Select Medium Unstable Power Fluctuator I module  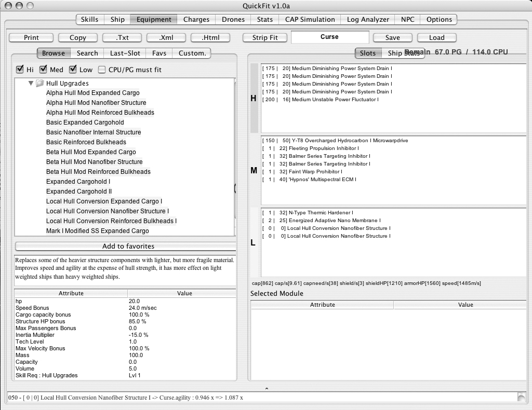coord(320,100)
